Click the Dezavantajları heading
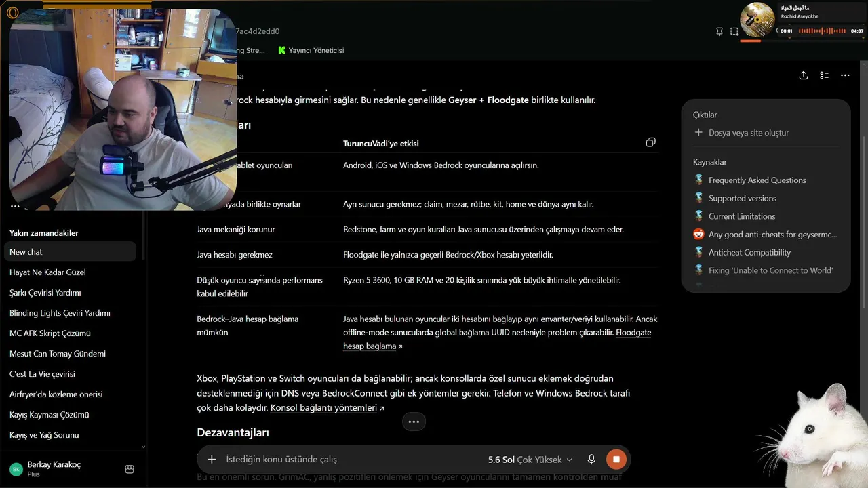Viewport: 868px width, 488px height. 233,432
